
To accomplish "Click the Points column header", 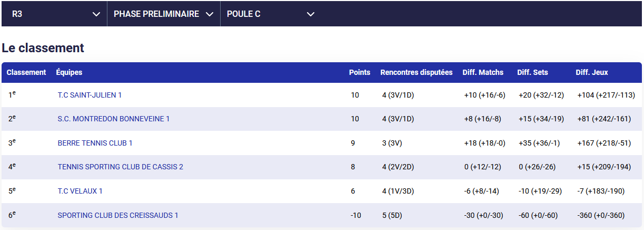I will point(360,72).
